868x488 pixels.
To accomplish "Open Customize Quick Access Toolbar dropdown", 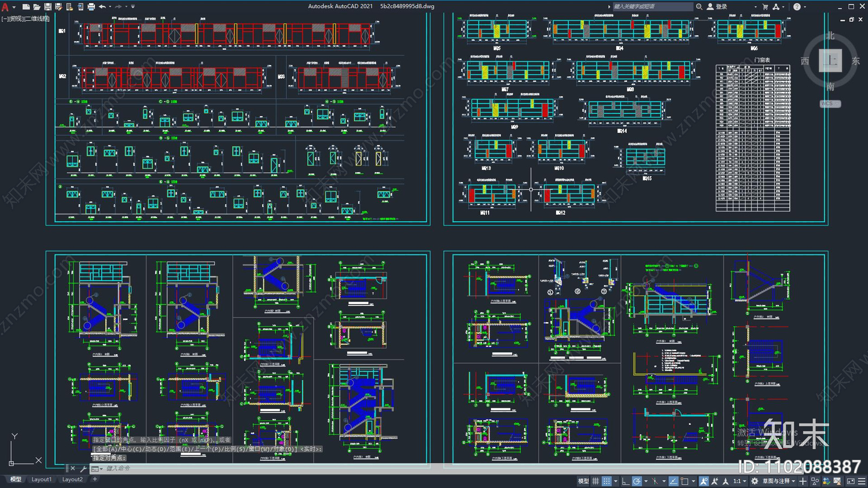I will (133, 7).
